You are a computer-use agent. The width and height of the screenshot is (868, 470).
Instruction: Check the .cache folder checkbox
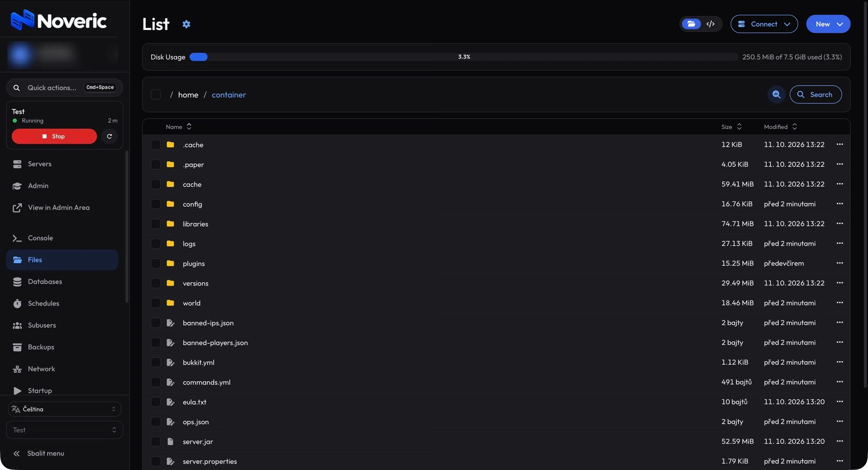[x=156, y=145]
